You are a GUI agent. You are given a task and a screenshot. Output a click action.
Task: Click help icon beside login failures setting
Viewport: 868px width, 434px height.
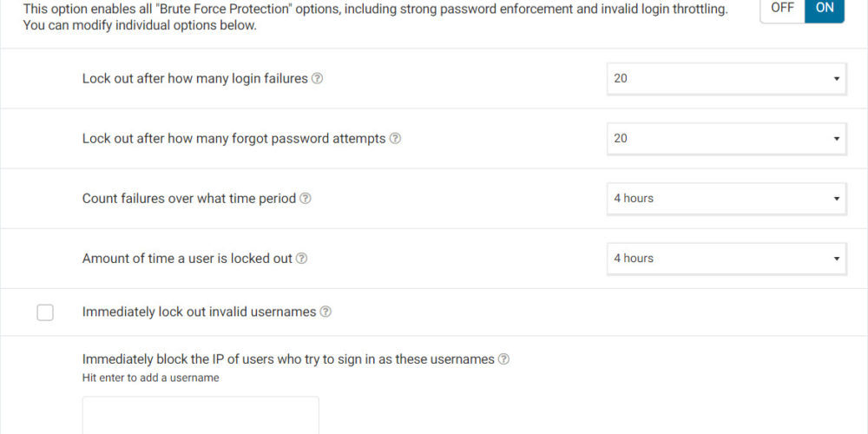pos(318,79)
